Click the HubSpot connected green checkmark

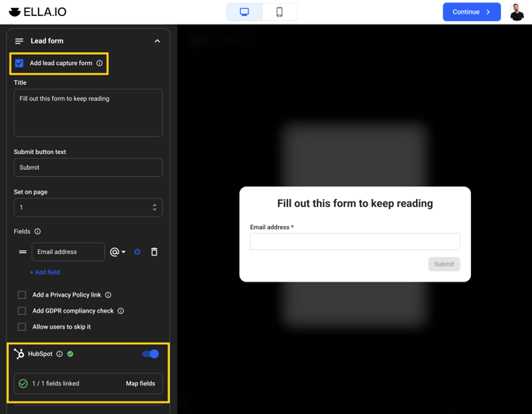[x=70, y=354]
